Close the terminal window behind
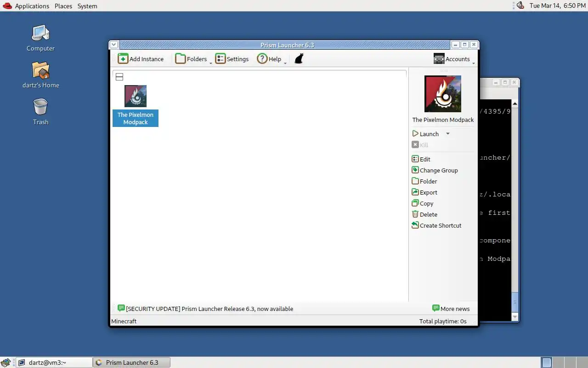 pos(514,82)
